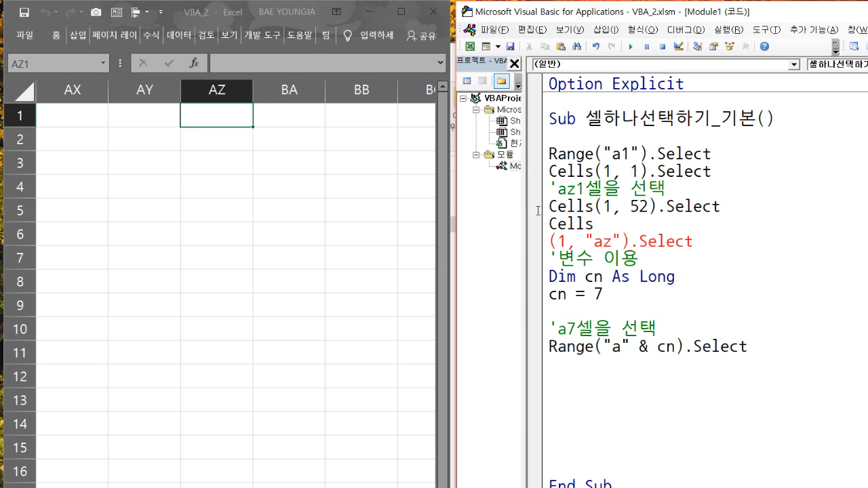Open the form icon in Excel quick toolbar
Image resolution: width=868 pixels, height=488 pixels.
coord(117,12)
